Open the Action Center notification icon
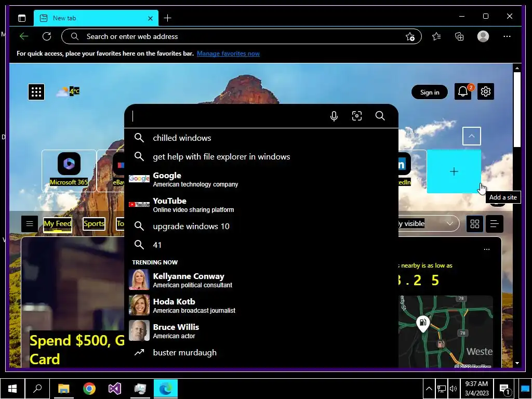 pyautogui.click(x=505, y=389)
